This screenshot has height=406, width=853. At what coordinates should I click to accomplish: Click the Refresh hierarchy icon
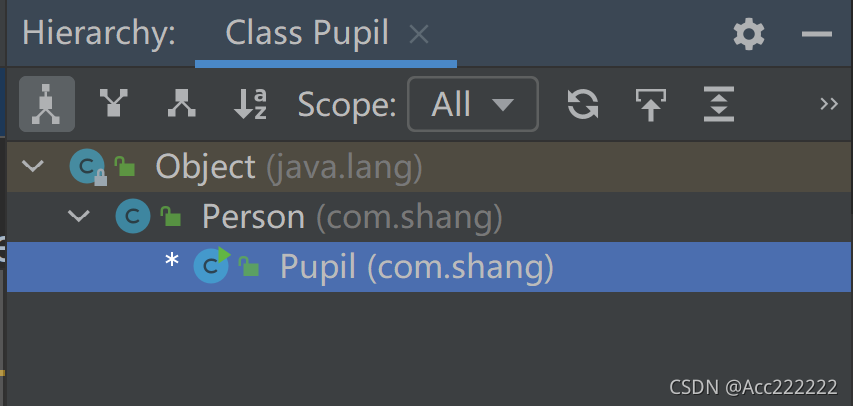coord(583,103)
